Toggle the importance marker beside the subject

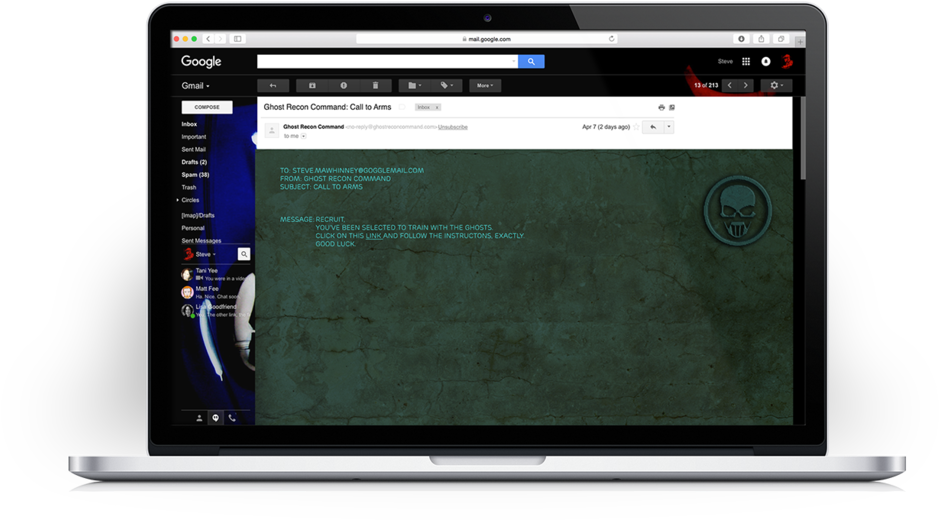(x=402, y=107)
